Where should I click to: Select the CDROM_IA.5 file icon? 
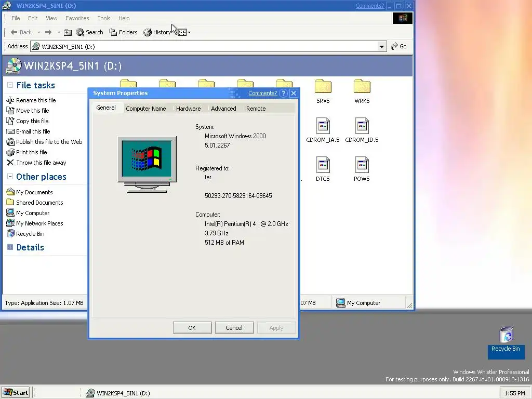[323, 126]
